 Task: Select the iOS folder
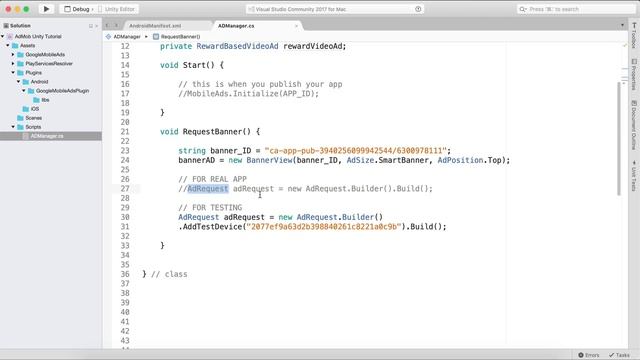[35, 109]
